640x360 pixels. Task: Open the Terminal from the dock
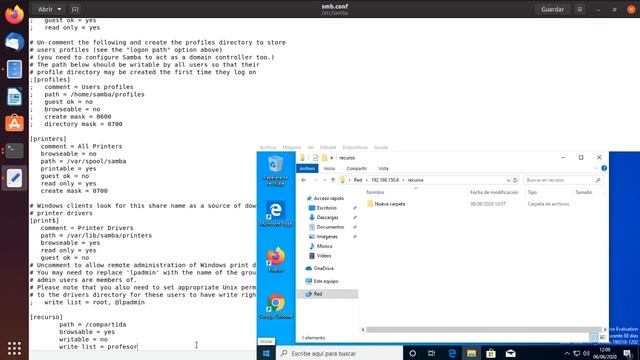coord(14,151)
